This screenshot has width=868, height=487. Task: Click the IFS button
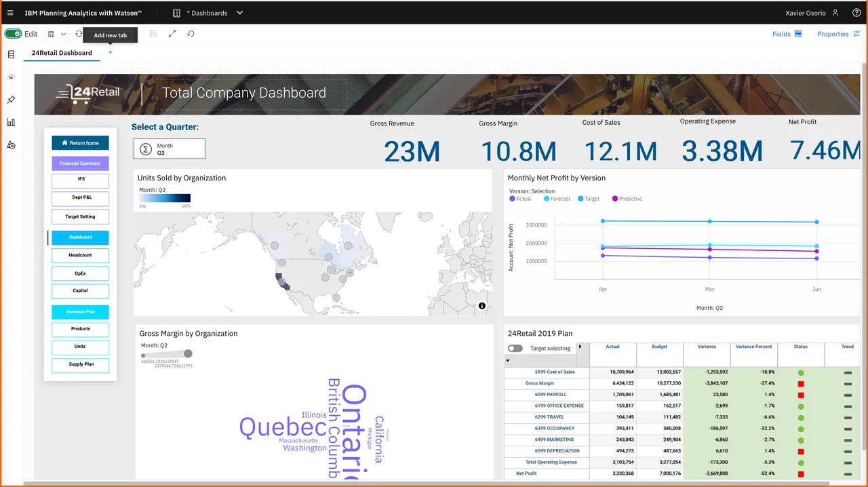[x=80, y=180]
